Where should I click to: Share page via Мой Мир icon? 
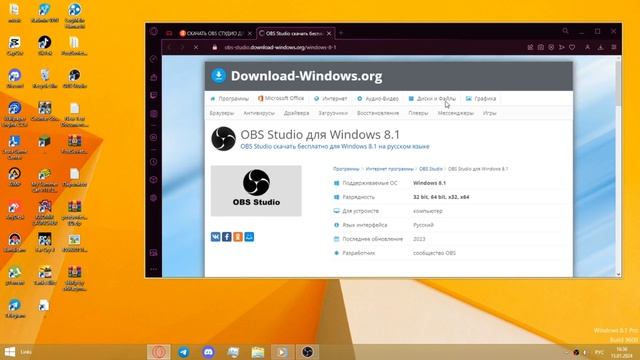tap(249, 237)
